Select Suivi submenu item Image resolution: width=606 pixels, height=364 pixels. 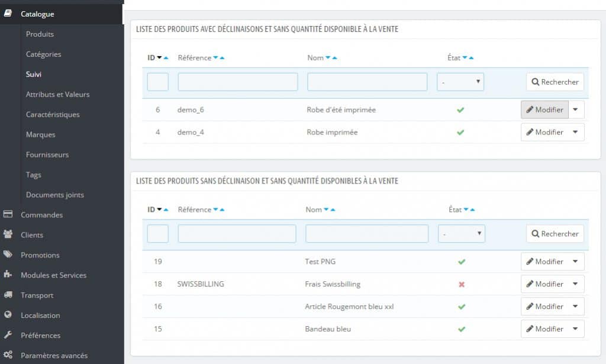coord(34,74)
